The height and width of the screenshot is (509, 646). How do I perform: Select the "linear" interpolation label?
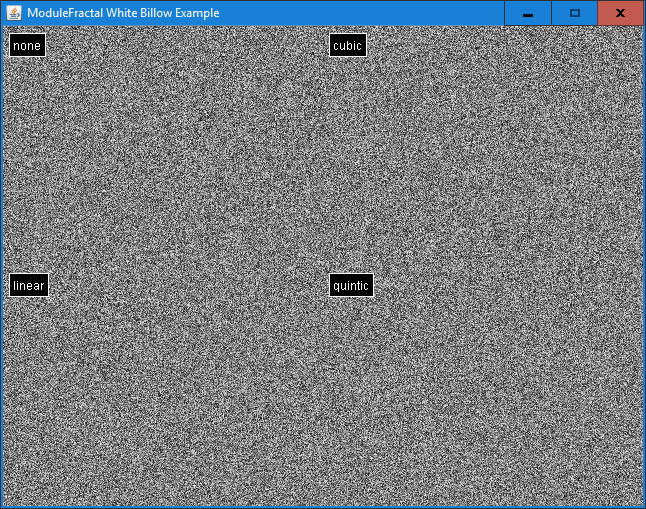pos(29,285)
